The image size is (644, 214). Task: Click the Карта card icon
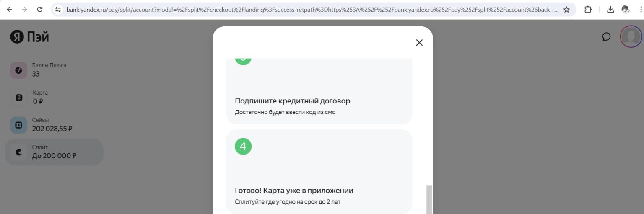pyautogui.click(x=18, y=98)
